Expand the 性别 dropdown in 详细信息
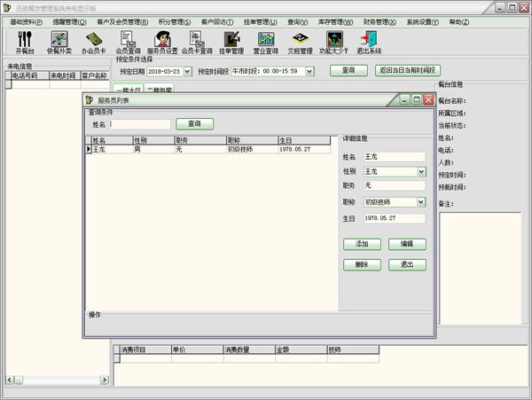 (421, 171)
